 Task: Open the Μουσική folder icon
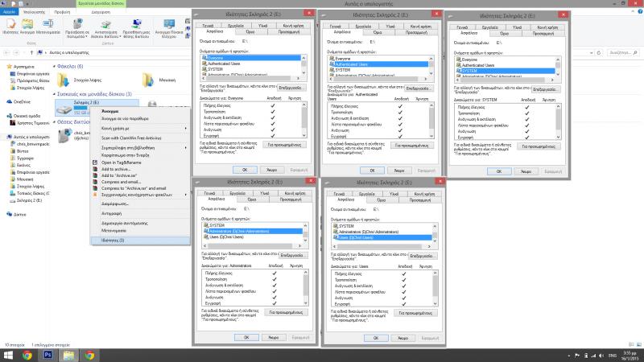151,80
